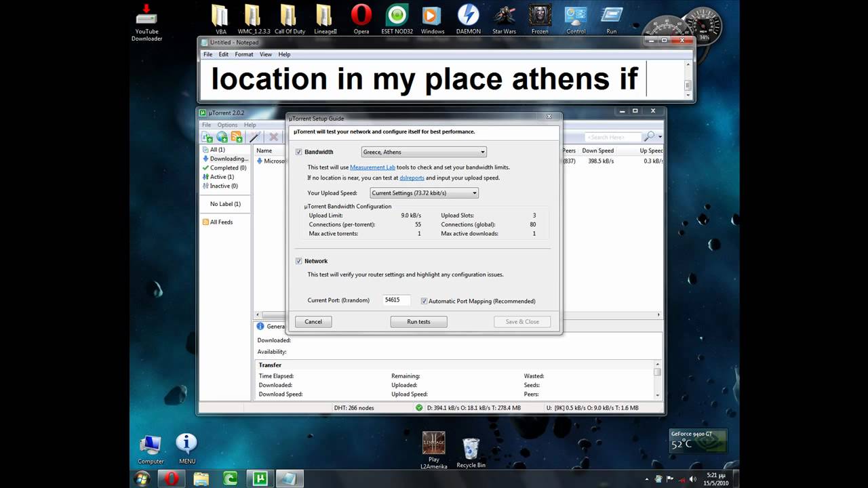The image size is (868, 488).
Task: Select All (1) in uTorrent sidebar
Action: coord(217,150)
